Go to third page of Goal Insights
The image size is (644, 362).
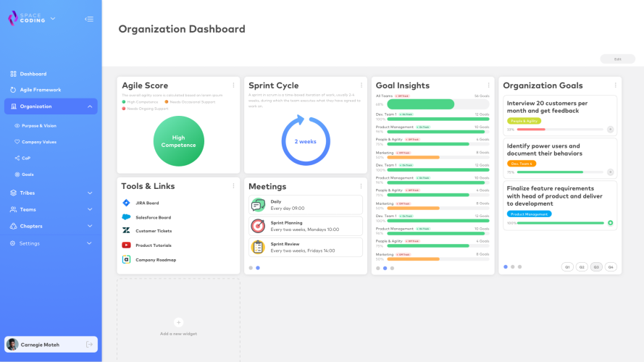pos(392,268)
